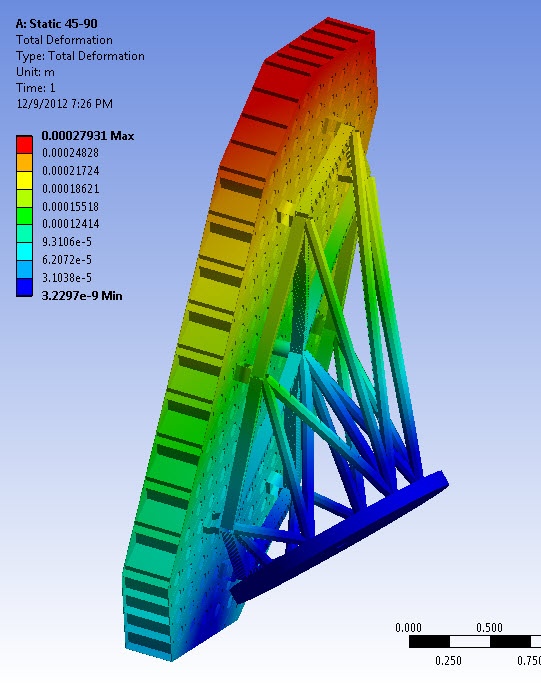Click the yellow legend color band

coord(25,180)
